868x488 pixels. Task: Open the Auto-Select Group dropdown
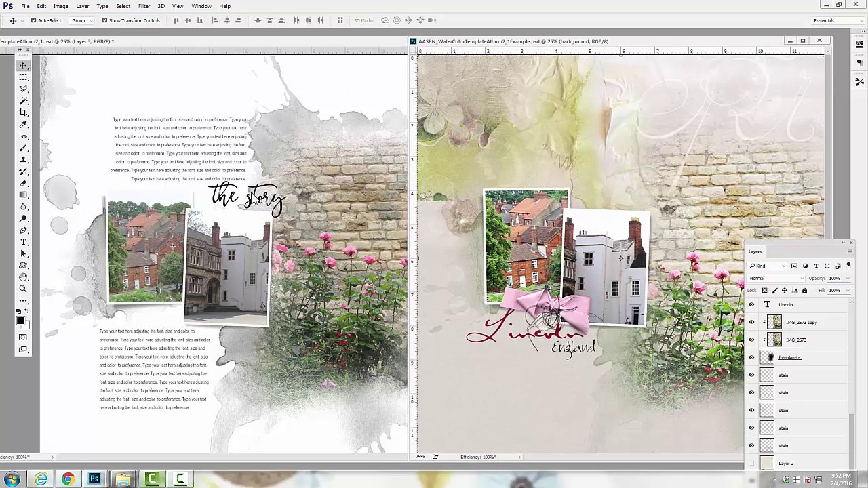coord(82,20)
